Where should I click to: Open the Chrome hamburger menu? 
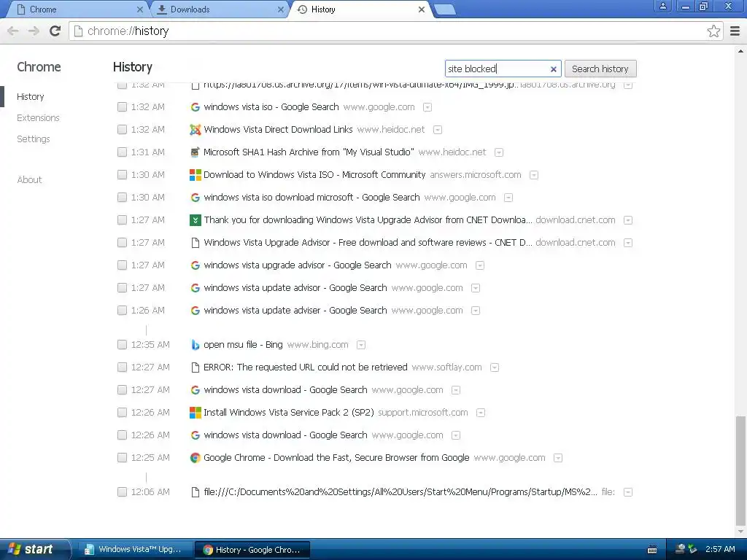735,31
